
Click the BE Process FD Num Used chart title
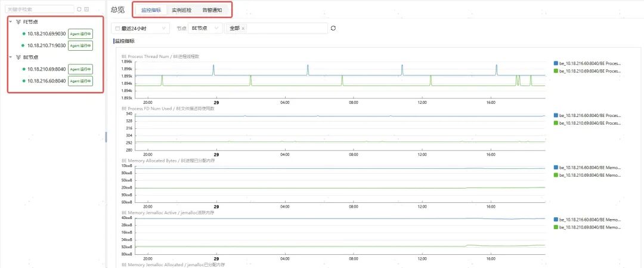(x=168, y=109)
